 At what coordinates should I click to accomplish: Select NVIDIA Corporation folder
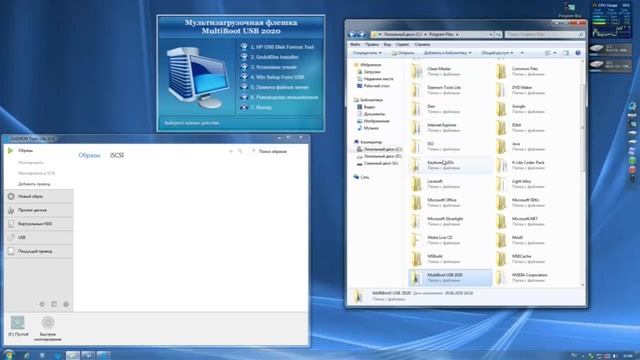(x=535, y=278)
